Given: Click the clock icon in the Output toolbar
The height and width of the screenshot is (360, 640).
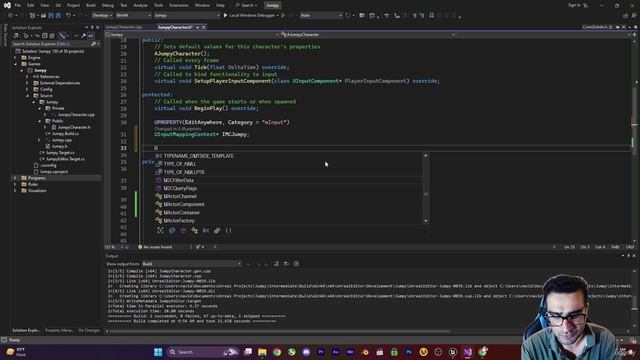Looking at the screenshot, I should 296,264.
